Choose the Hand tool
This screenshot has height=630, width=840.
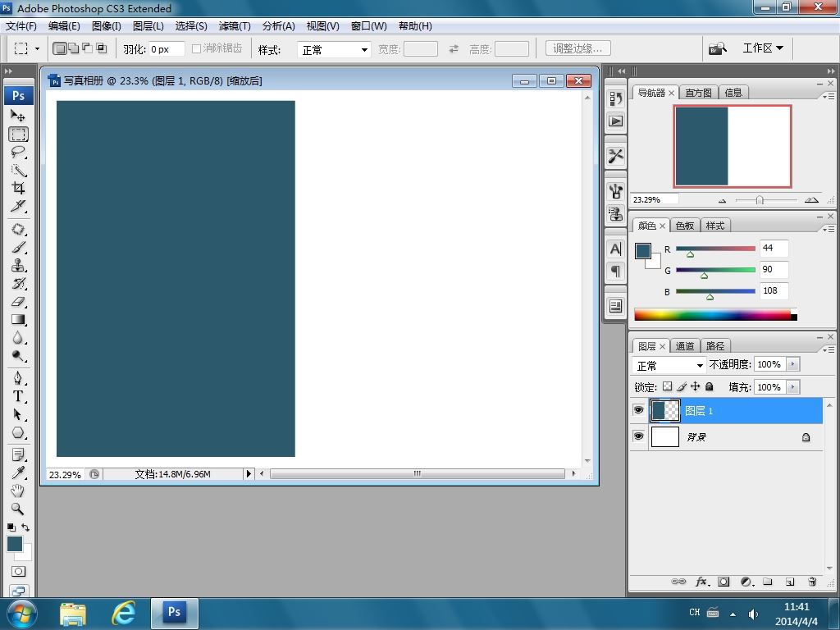click(x=18, y=491)
